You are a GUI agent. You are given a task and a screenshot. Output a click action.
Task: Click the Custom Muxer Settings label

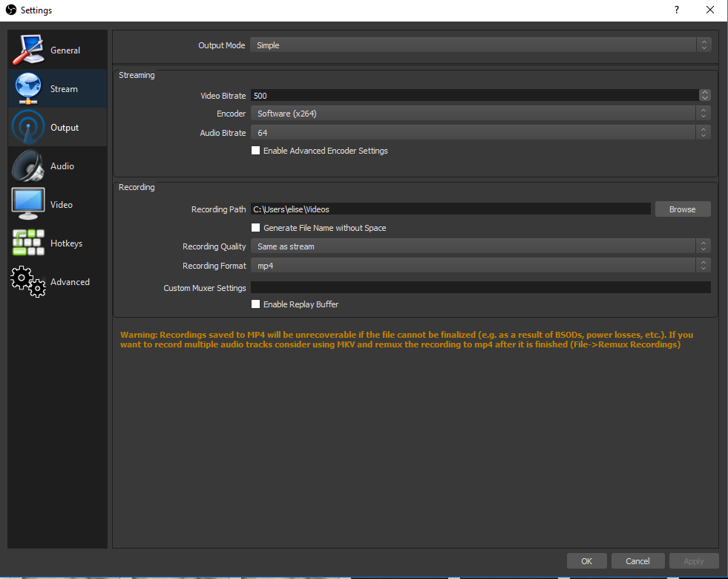[x=205, y=288]
